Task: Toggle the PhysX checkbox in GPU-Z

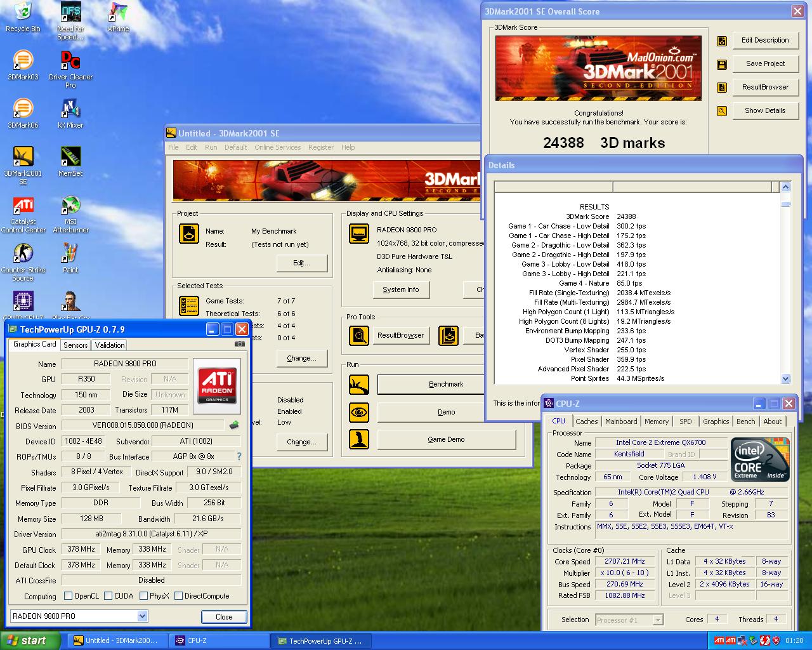Action: [143, 596]
